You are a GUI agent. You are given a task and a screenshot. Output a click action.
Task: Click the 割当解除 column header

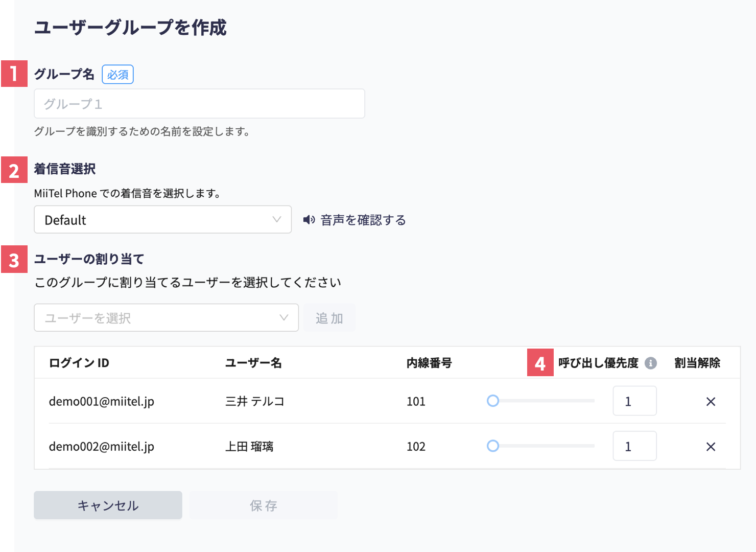tap(697, 363)
